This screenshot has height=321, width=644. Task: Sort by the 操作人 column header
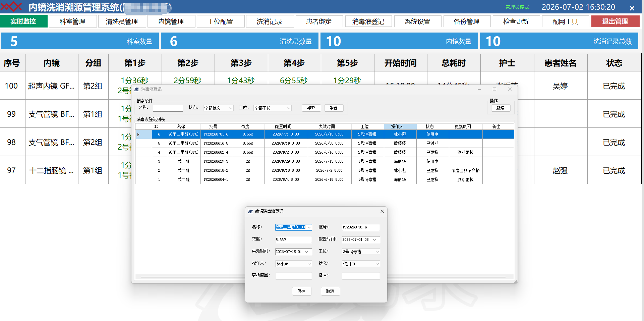[400, 126]
